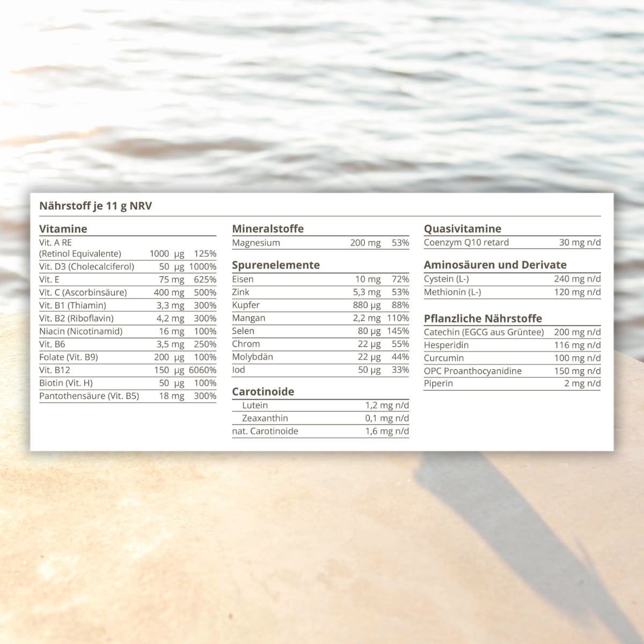
Task: Click the 'Vitamine' section heading
Action: tap(63, 229)
